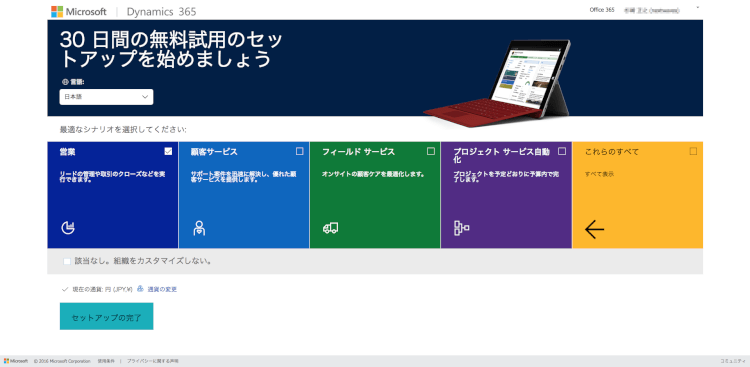Select the これらのすべて tile title
The image size is (750, 367).
click(x=612, y=152)
